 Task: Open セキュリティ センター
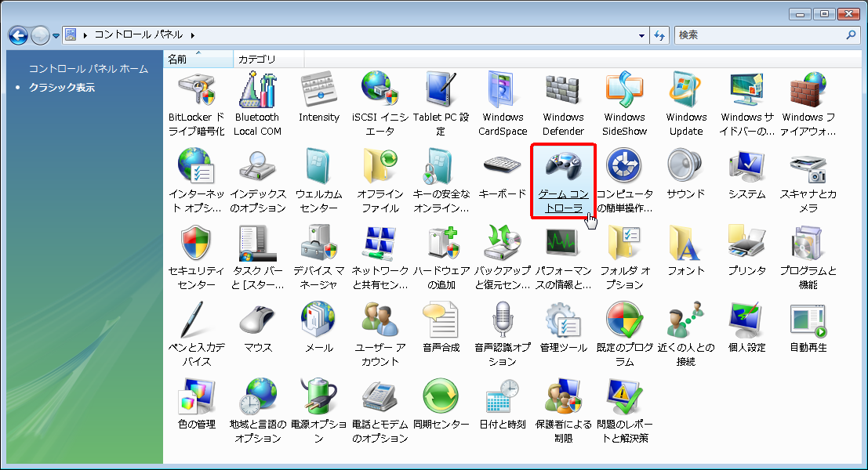197,257
